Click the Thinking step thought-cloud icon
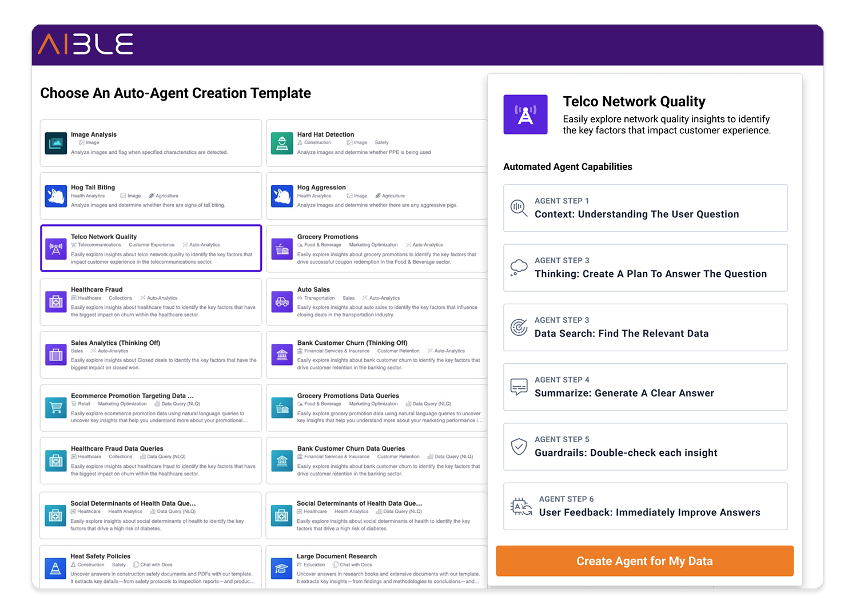This screenshot has width=852, height=616. coord(519,267)
